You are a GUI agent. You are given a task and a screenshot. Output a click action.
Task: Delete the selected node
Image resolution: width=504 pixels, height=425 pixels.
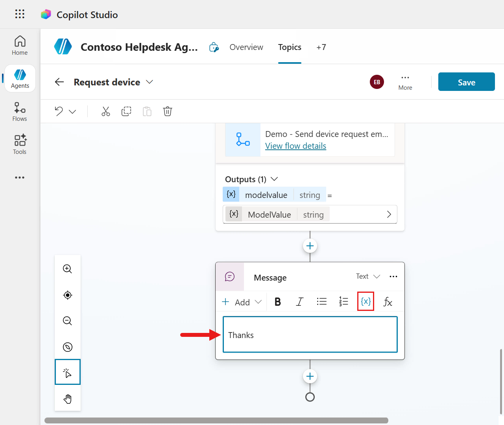click(168, 111)
